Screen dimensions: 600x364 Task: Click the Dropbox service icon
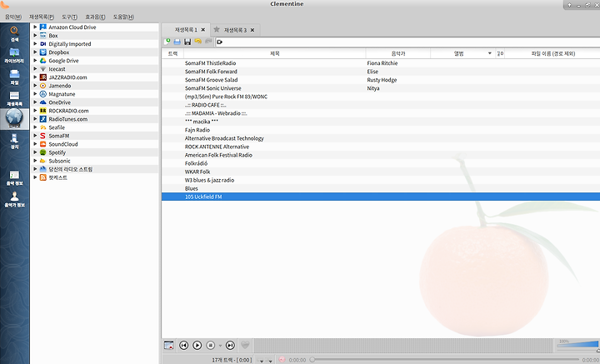[x=42, y=52]
